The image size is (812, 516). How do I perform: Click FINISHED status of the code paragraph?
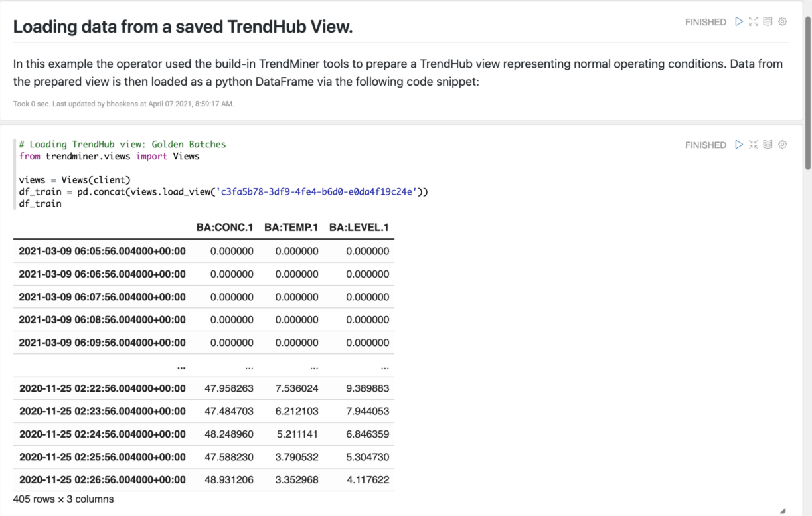[705, 145]
